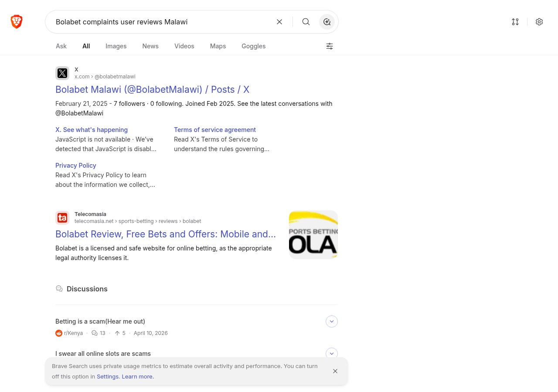Click 'Betting is a scam(Hear me out)' title
The width and height of the screenshot is (558, 392).
pyautogui.click(x=100, y=321)
